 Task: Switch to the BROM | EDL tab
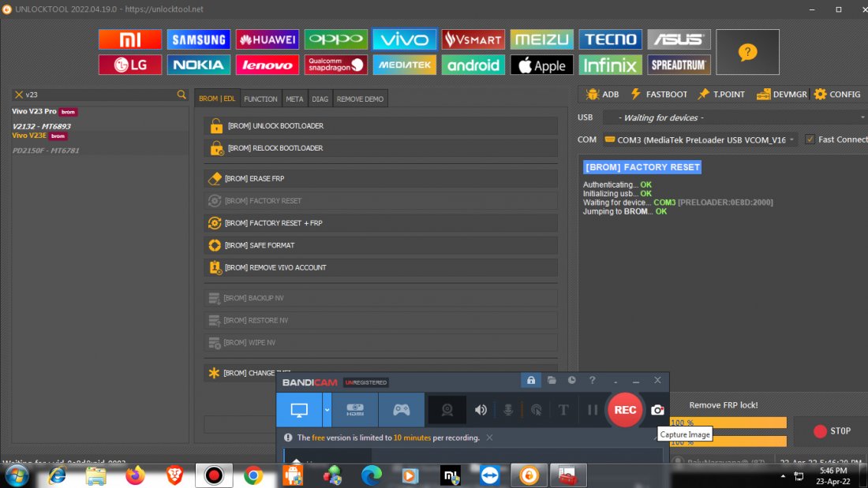217,99
